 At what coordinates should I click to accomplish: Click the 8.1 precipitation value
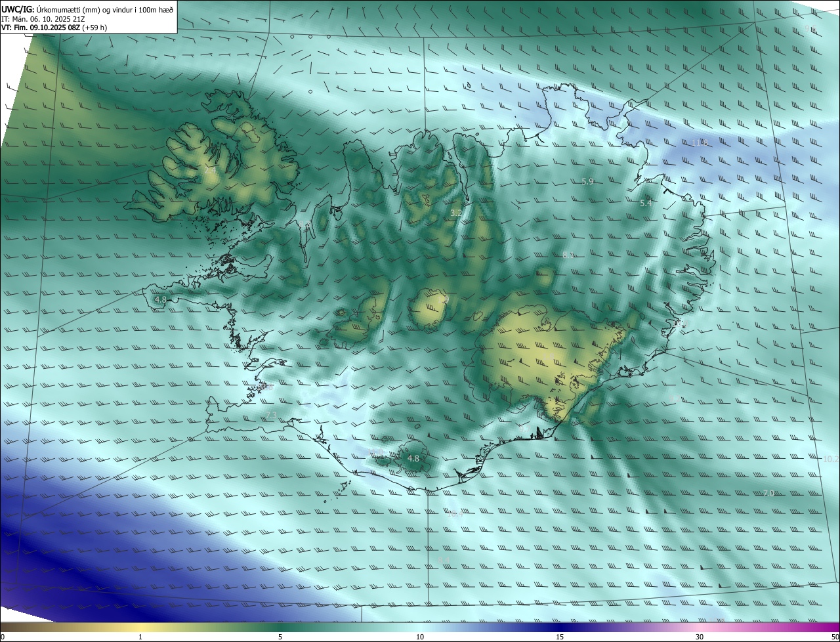(x=568, y=255)
